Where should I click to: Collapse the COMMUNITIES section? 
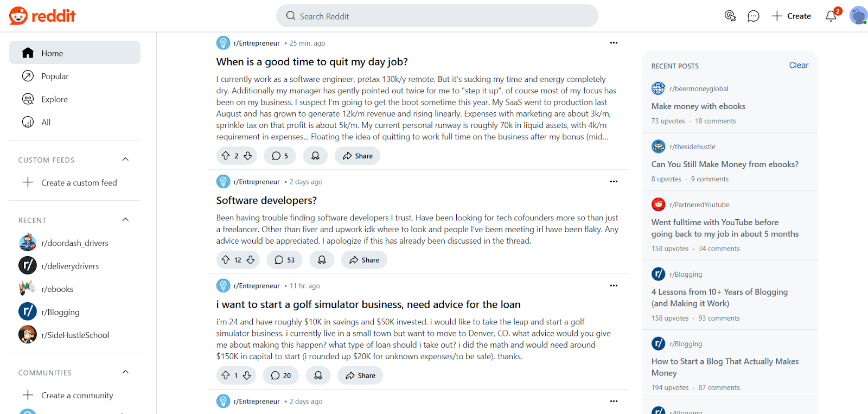pos(125,372)
